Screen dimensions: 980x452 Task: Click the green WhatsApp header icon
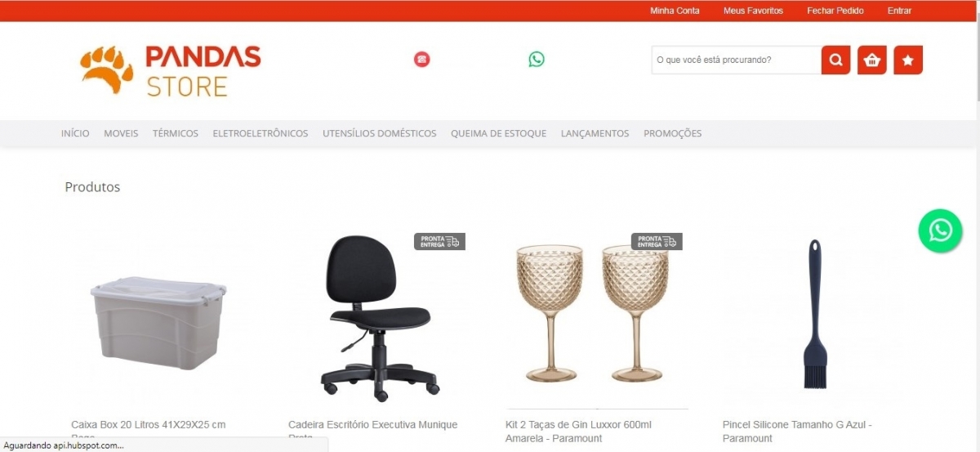(537, 59)
